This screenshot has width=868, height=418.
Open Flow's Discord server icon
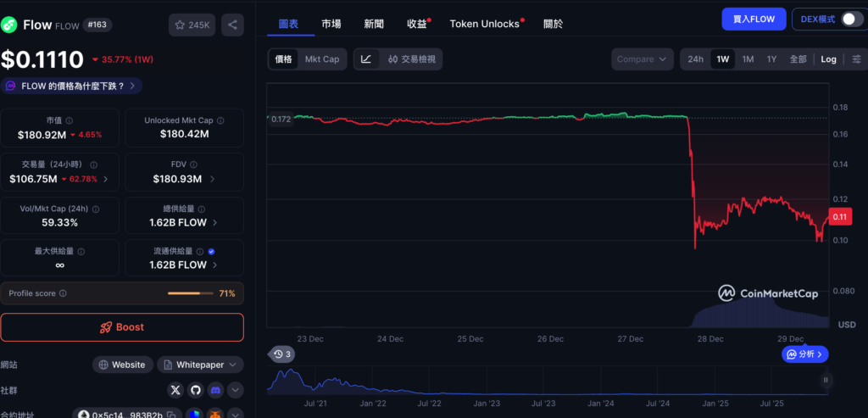pyautogui.click(x=216, y=390)
